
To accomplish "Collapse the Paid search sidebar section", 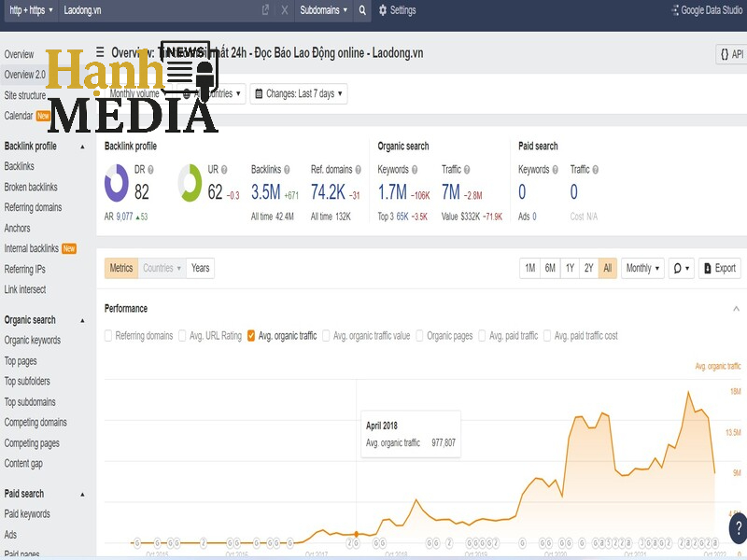I will point(82,495).
